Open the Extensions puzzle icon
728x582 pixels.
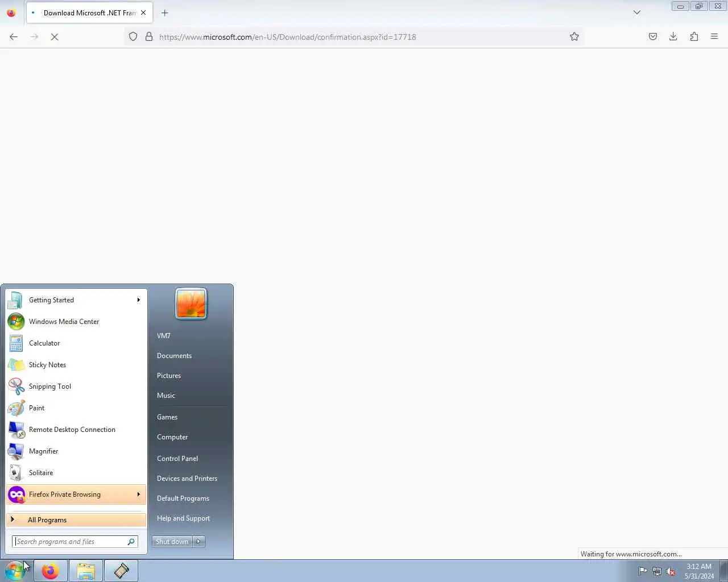click(x=694, y=36)
